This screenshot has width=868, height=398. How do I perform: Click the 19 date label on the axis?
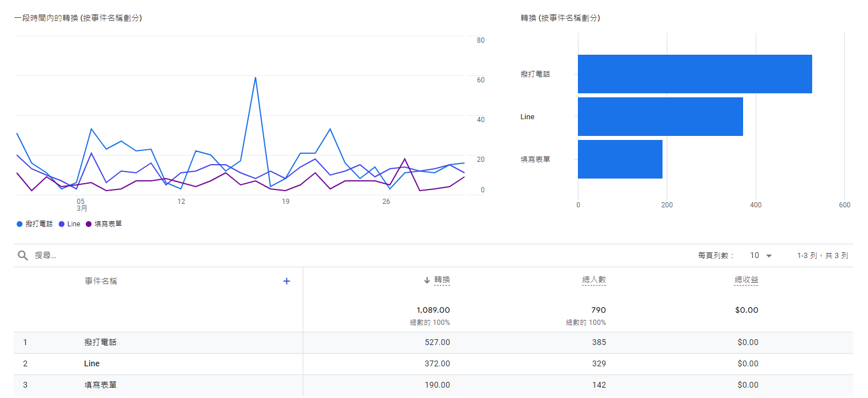(x=285, y=202)
